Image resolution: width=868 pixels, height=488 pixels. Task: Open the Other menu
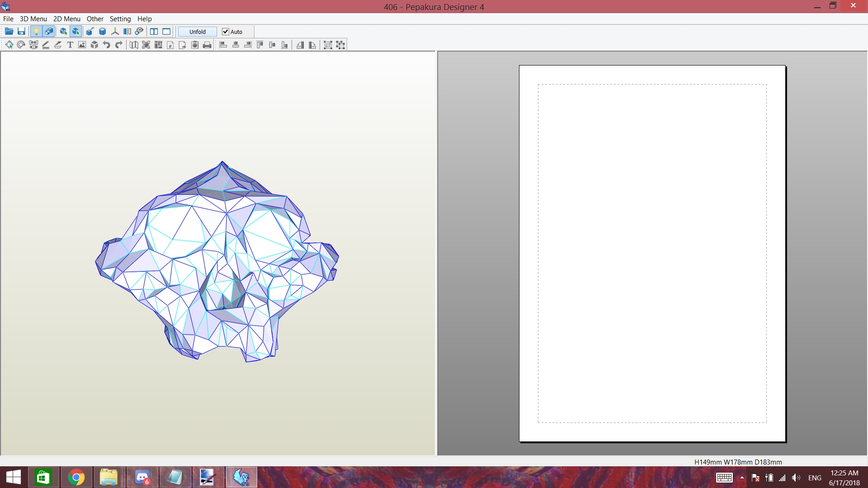pyautogui.click(x=95, y=19)
